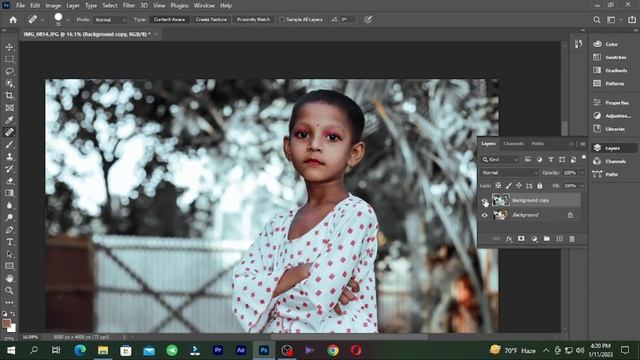
Task: Open the Kind filter dropdown in Layers
Action: tap(500, 160)
